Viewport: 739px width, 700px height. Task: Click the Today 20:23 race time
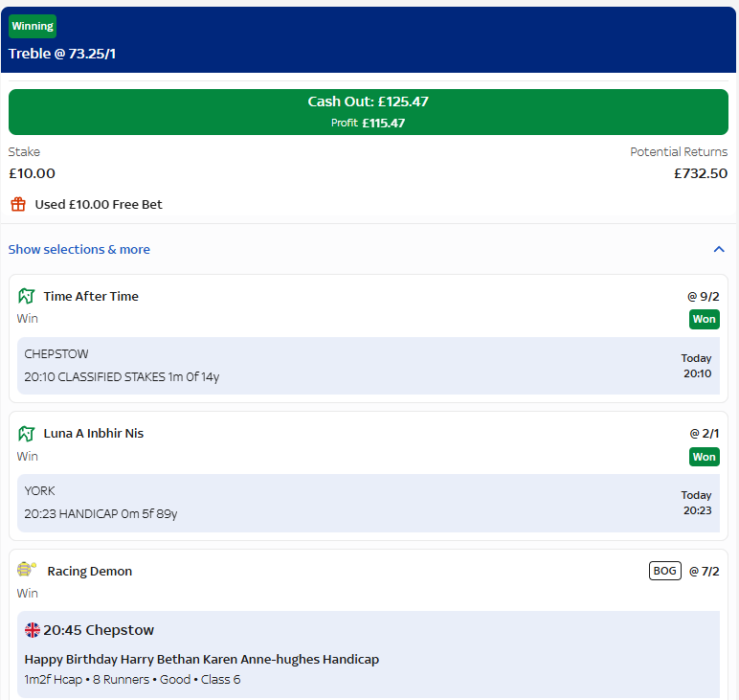click(x=697, y=503)
